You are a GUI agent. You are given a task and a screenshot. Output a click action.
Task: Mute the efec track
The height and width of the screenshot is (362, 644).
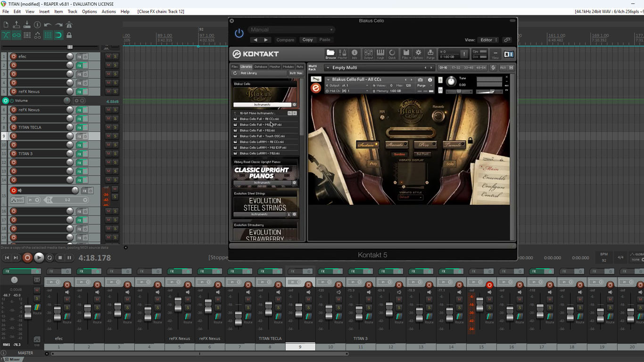(108, 56)
